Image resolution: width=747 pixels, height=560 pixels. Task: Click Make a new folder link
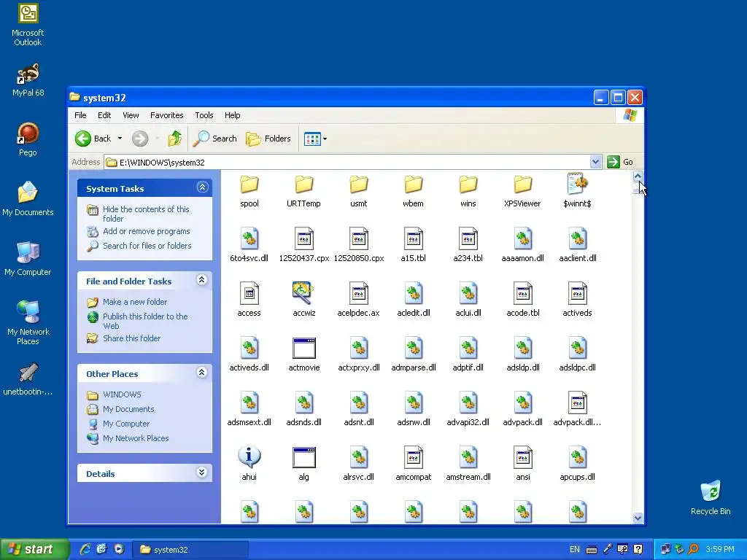[x=135, y=302]
